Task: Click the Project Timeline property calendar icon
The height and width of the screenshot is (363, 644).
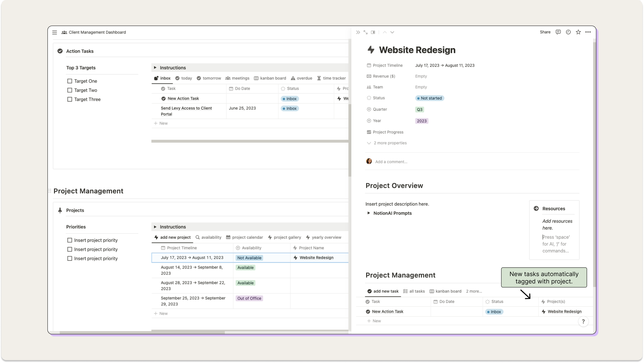Action: pos(369,65)
